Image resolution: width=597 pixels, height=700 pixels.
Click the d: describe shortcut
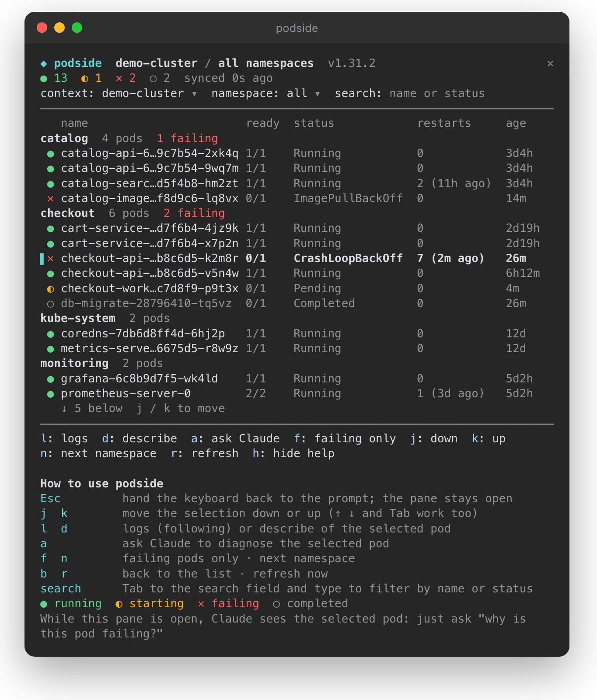140,439
